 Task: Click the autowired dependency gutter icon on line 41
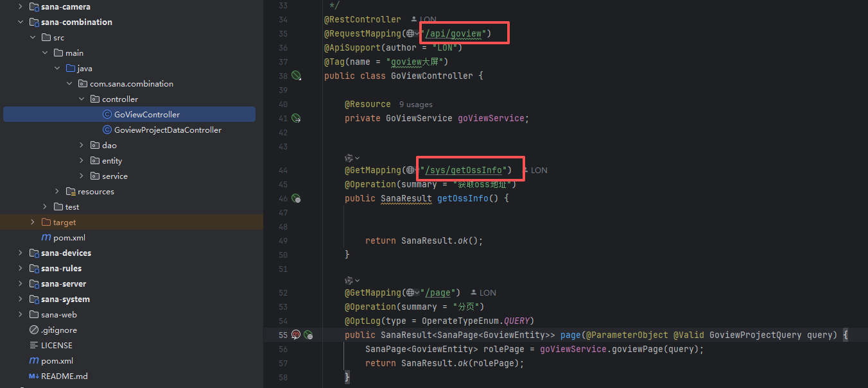point(296,118)
